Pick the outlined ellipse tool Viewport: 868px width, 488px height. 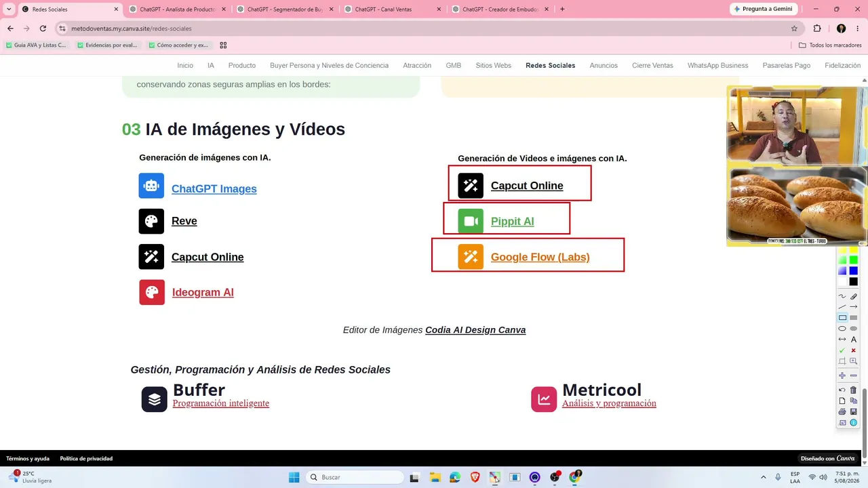point(842,329)
